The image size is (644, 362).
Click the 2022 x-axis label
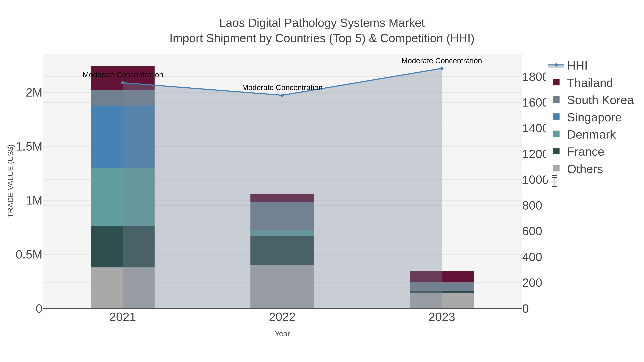click(282, 317)
